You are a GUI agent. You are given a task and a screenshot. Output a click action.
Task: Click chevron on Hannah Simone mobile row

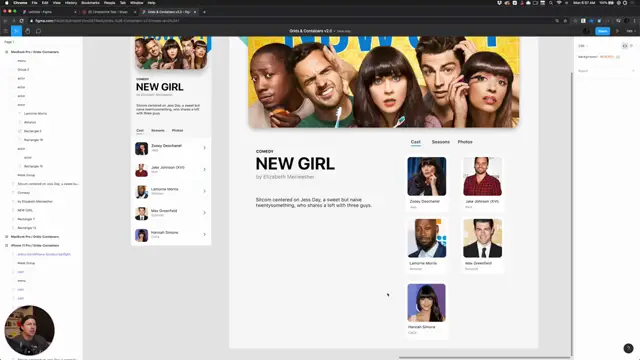(204, 234)
